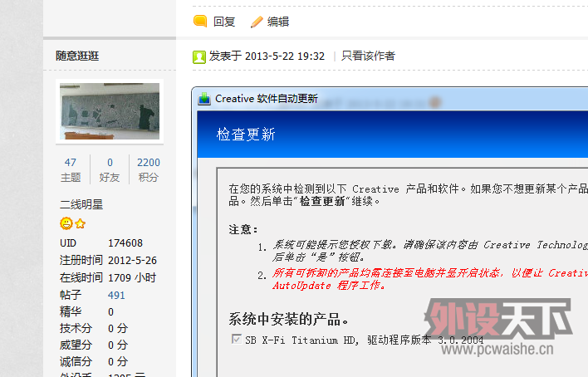This screenshot has height=377, width=588.
Task: Click the Creative 软件自动更新 window title
Action: [267, 99]
